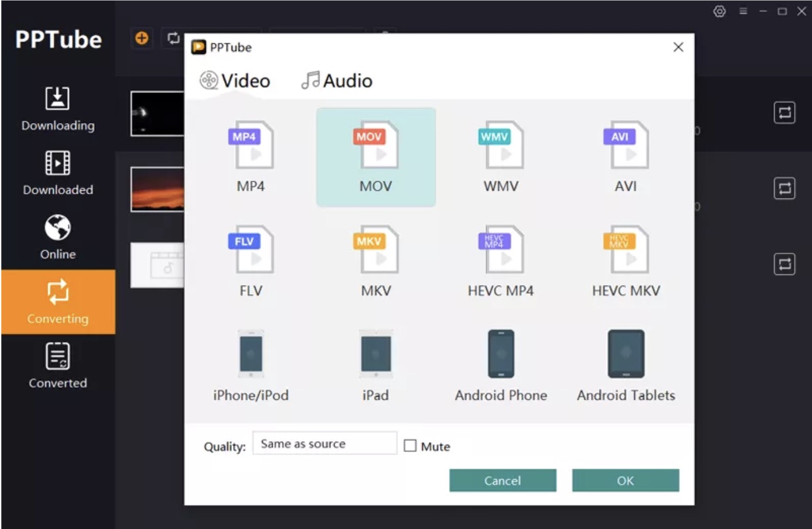Select AVI as output format
This screenshot has height=529, width=812.
[x=626, y=145]
